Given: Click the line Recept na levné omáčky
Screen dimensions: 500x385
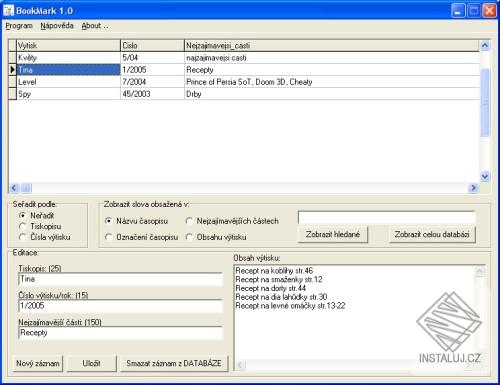Looking at the screenshot, I should pos(290,305).
